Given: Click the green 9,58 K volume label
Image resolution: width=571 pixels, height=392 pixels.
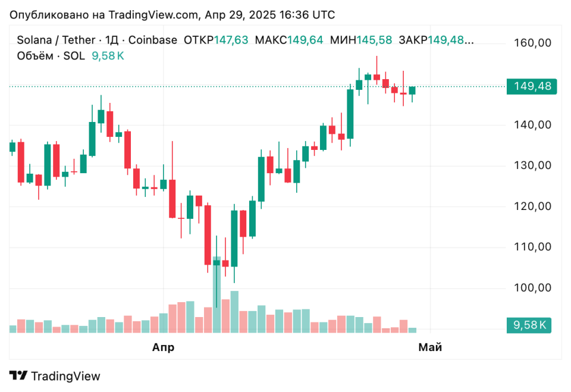Looking at the screenshot, I should (529, 325).
